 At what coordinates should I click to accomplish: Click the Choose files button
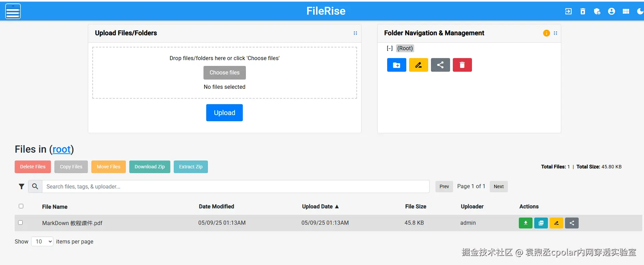[225, 73]
